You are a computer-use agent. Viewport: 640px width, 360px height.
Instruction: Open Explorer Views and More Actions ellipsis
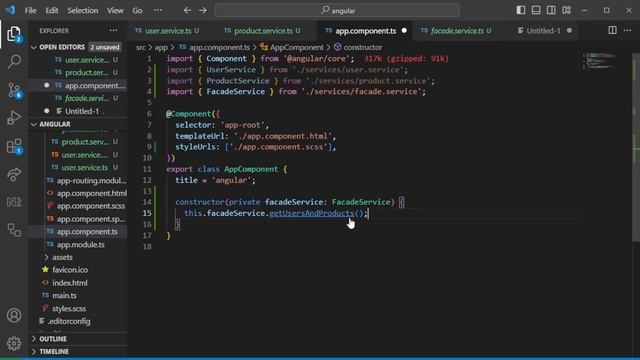coord(113,30)
